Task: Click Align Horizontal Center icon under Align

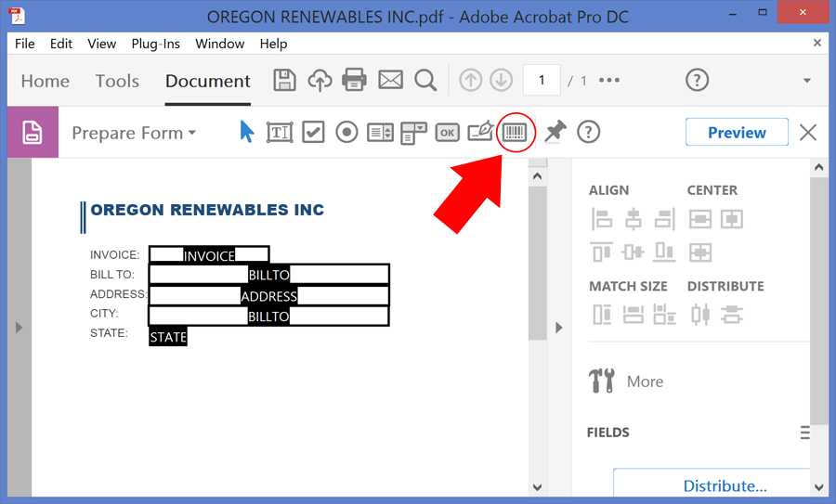Action: tap(633, 219)
